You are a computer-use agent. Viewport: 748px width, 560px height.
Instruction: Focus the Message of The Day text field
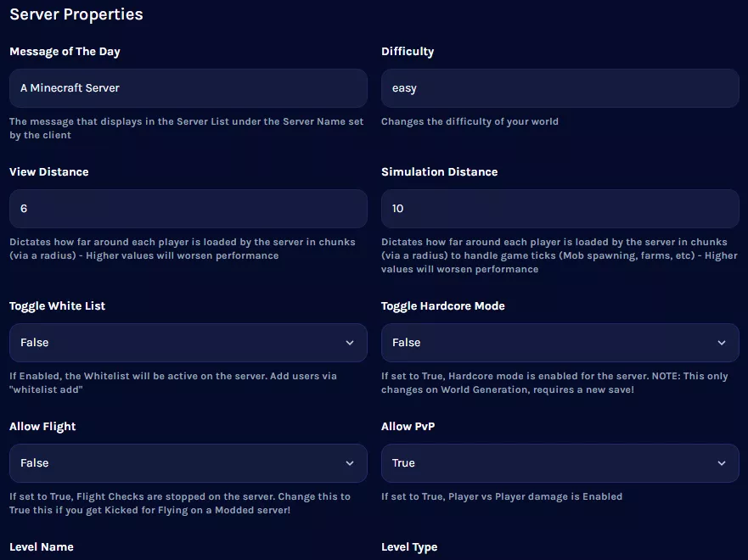[188, 88]
